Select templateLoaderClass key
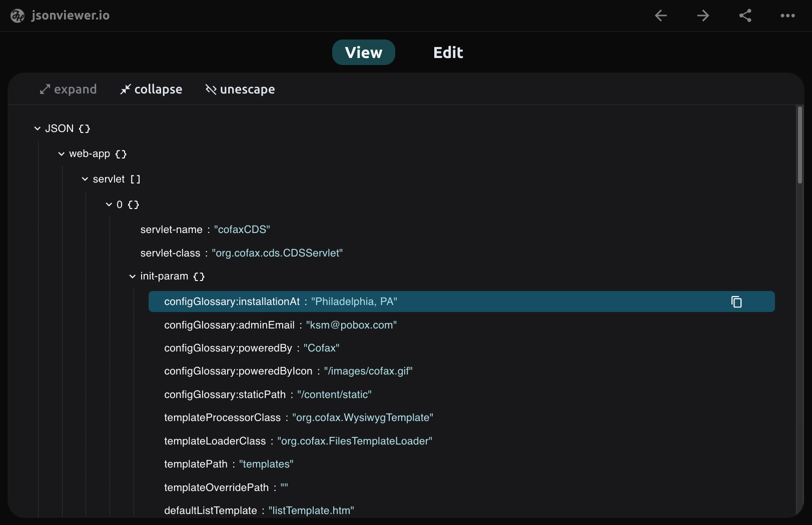Image resolution: width=812 pixels, height=525 pixels. [x=215, y=441]
